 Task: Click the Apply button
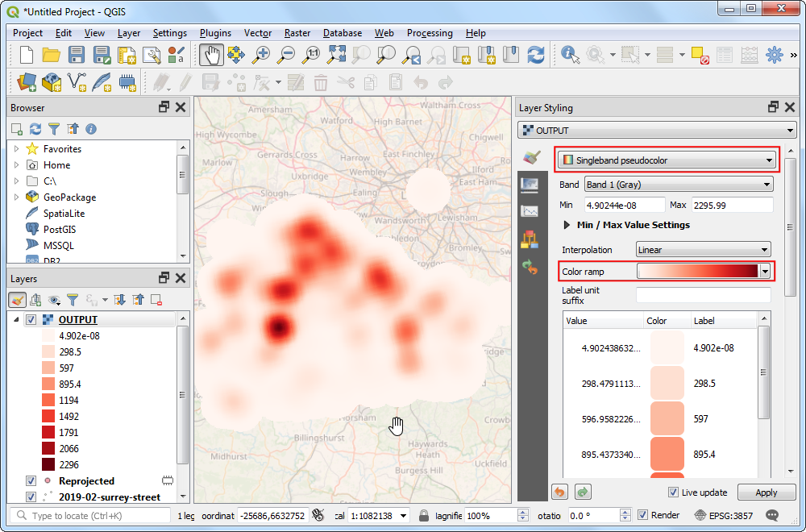[766, 493]
